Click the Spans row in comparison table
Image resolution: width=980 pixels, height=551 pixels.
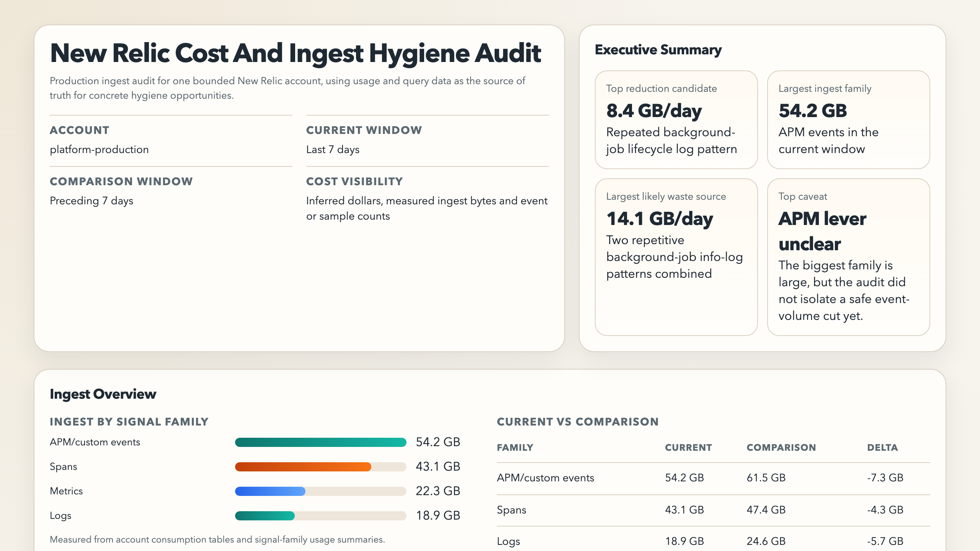pos(714,510)
